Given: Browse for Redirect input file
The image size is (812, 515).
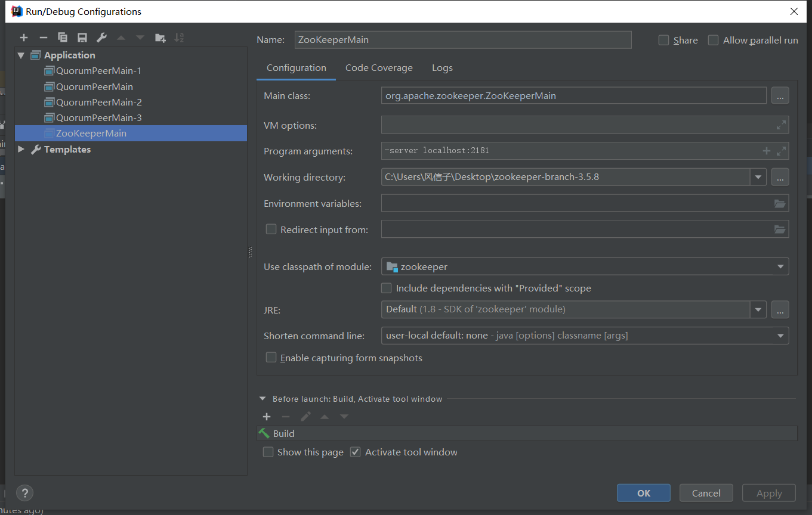Looking at the screenshot, I should [x=780, y=229].
